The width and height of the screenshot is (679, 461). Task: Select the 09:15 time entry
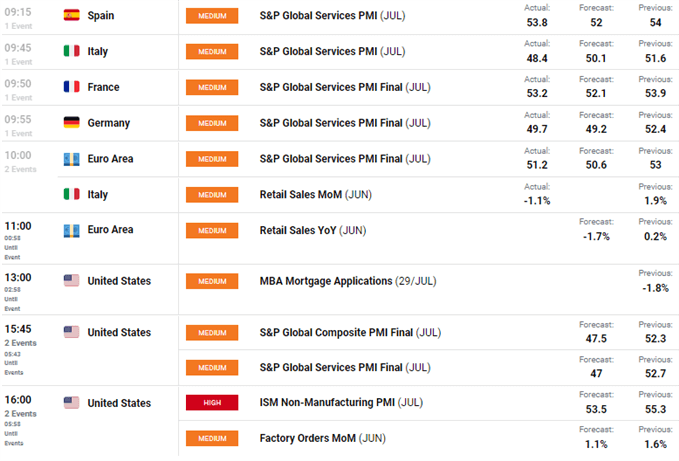(x=18, y=12)
